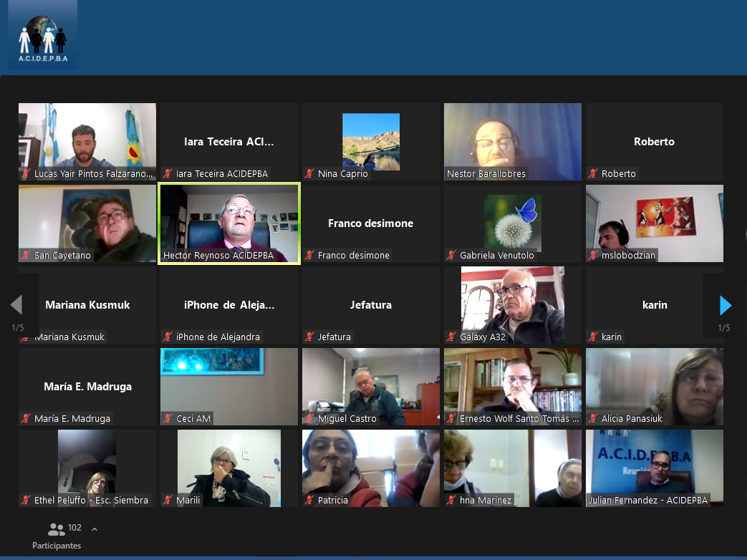Go to next gallery page arrow
Screen dimensions: 747x560
pos(725,306)
